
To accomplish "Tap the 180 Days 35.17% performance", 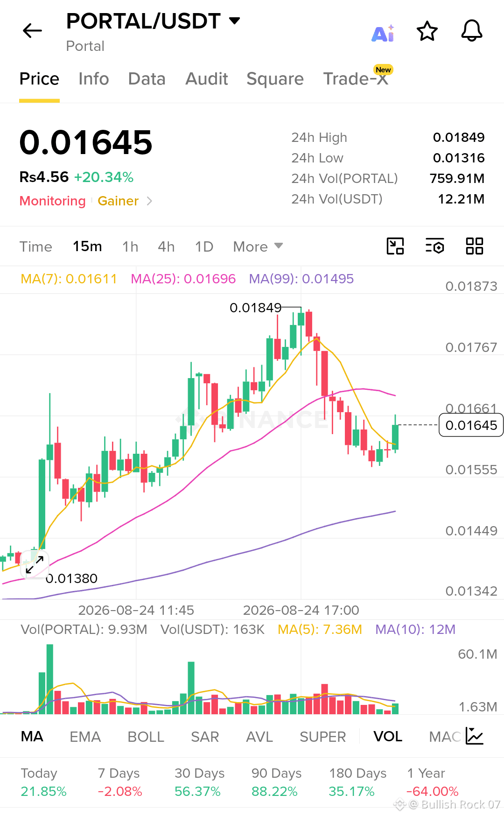I will point(357,782).
